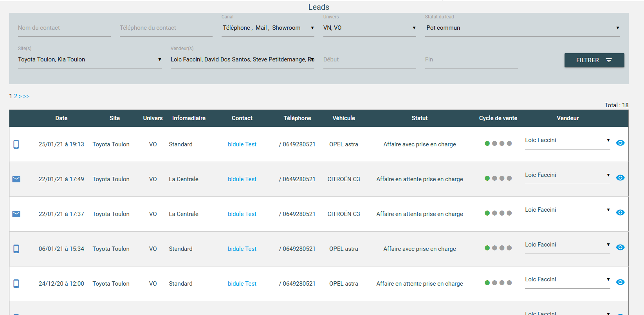
Task: Click the Nom du contact input field
Action: [64, 28]
